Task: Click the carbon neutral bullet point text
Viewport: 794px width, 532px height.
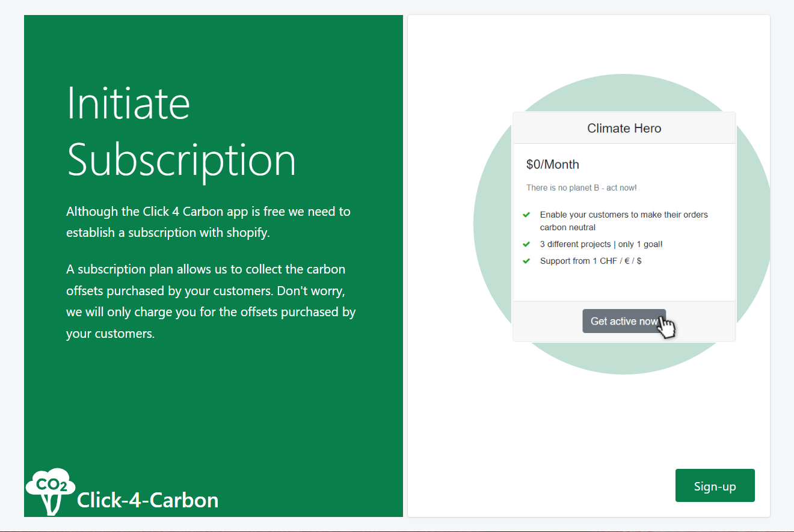Action: 623,221
